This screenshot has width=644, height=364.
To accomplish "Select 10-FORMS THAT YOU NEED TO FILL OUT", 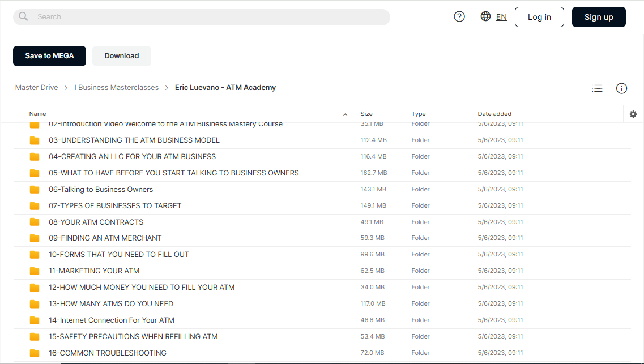I will tap(119, 254).
